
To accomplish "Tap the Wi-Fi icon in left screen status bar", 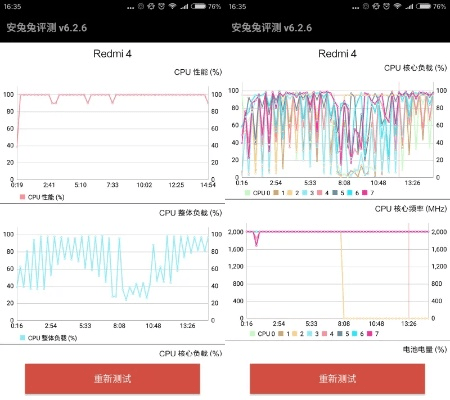I will pyautogui.click(x=172, y=6).
